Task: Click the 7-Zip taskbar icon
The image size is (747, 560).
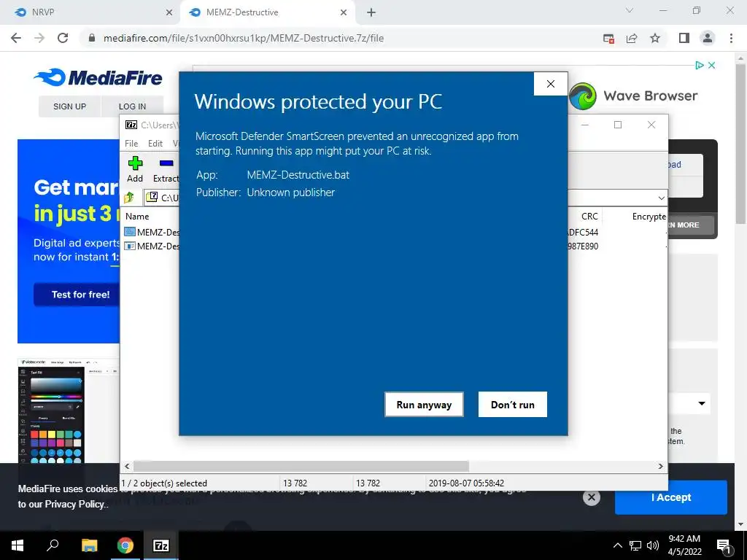Action: 161,545
